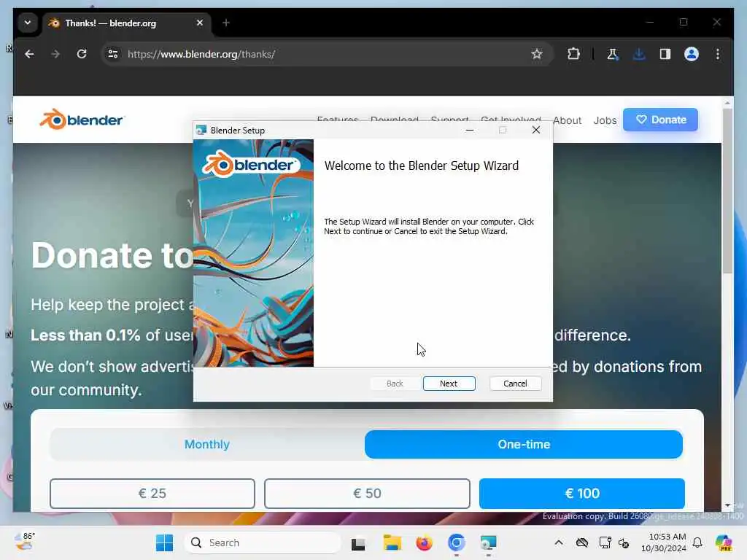Image resolution: width=747 pixels, height=560 pixels.
Task: Open a new Chrome tab
Action: [226, 23]
